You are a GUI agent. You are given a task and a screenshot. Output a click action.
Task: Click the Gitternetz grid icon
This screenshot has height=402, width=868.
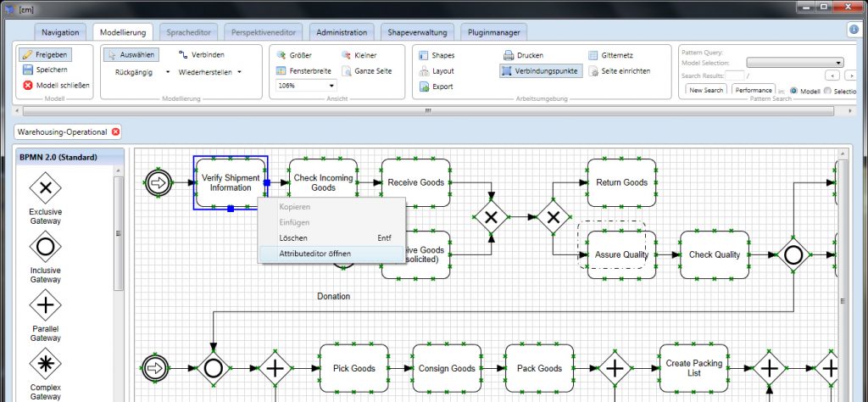click(593, 55)
